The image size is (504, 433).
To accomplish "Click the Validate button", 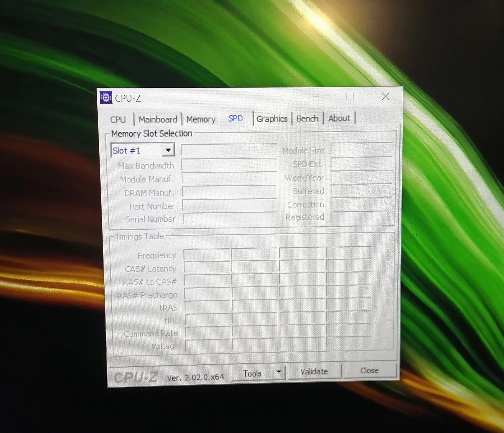I will (314, 372).
